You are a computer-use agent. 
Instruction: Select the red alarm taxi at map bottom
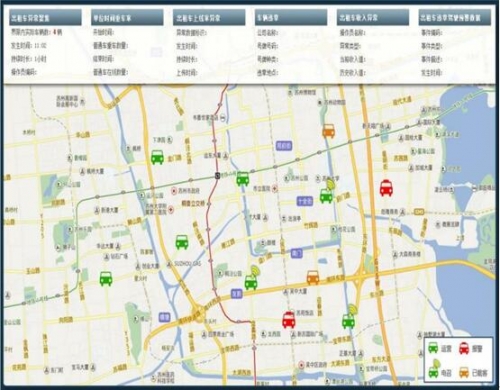pyautogui.click(x=289, y=320)
